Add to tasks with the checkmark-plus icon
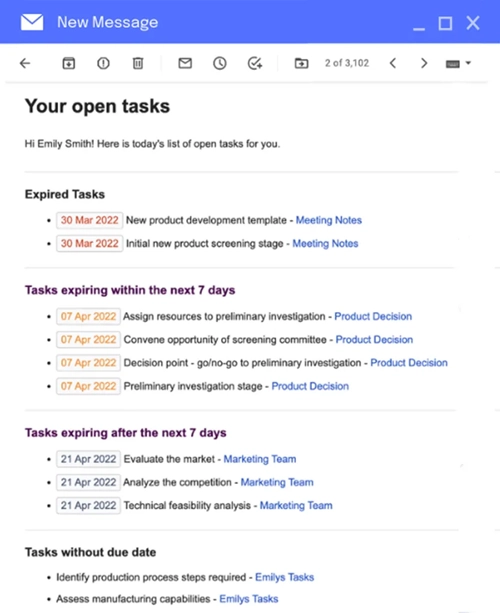The width and height of the screenshot is (500, 613). pos(255,63)
